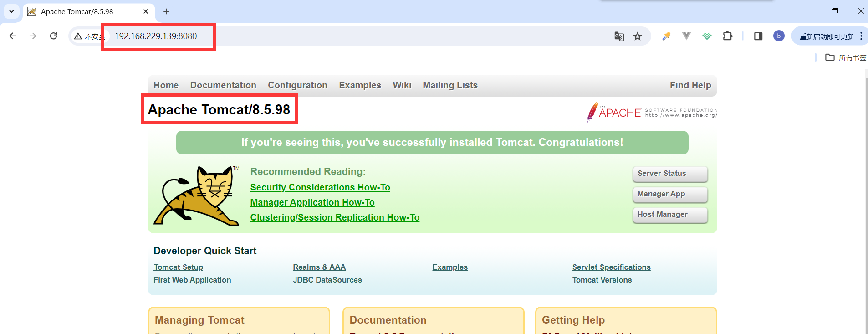Open the All Bookmarks folder
Screen dimensions: 868x334
click(846, 57)
